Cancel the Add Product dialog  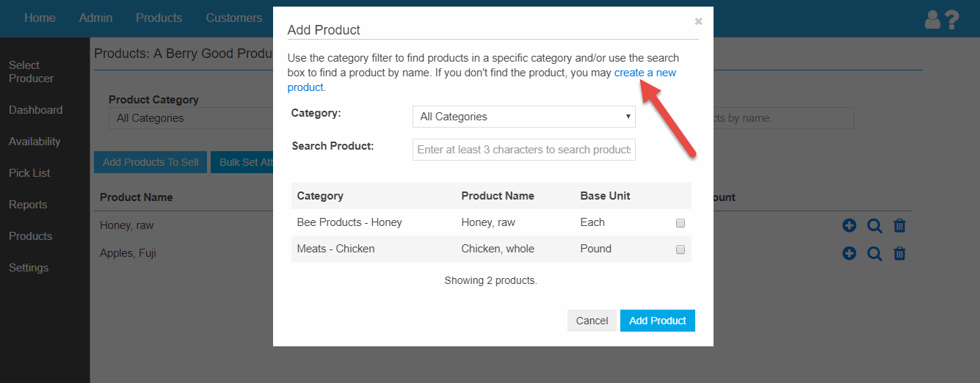pos(592,321)
